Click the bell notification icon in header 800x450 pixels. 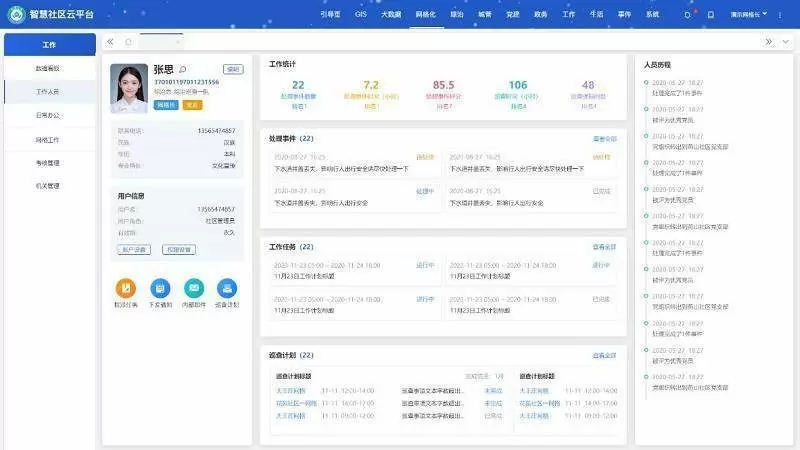[687, 15]
